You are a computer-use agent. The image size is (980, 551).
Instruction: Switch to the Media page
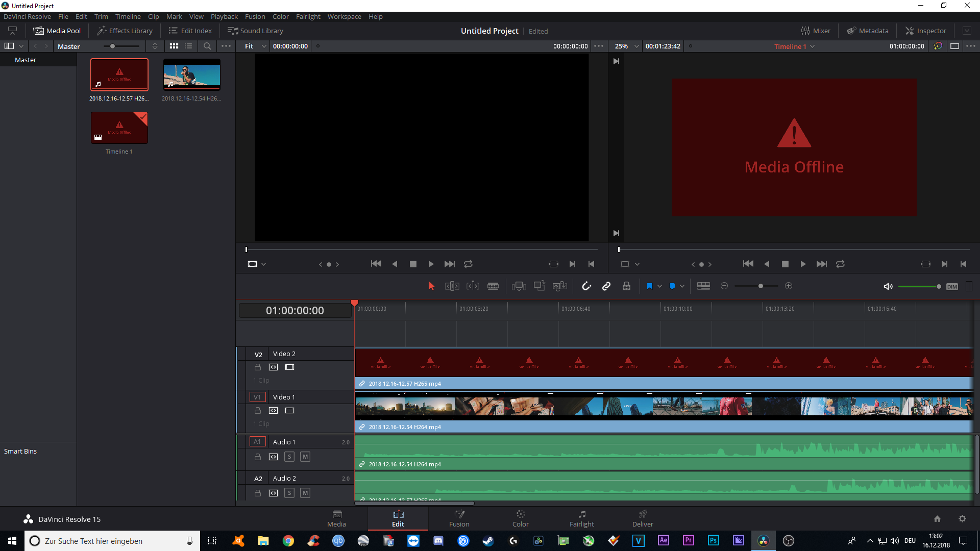point(336,518)
